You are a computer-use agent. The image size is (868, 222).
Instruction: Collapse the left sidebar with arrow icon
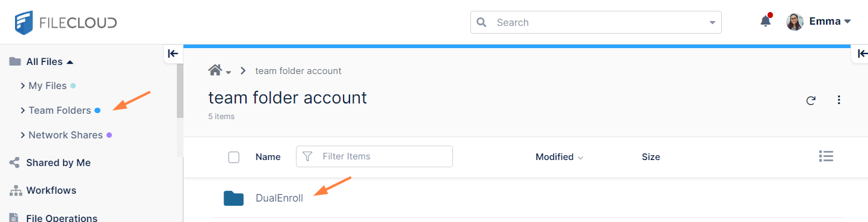pyautogui.click(x=173, y=54)
